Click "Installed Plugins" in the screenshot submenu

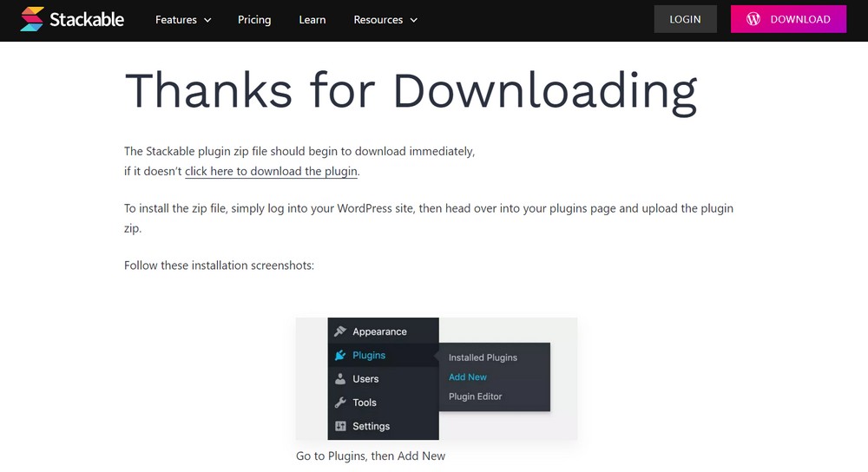click(x=483, y=357)
